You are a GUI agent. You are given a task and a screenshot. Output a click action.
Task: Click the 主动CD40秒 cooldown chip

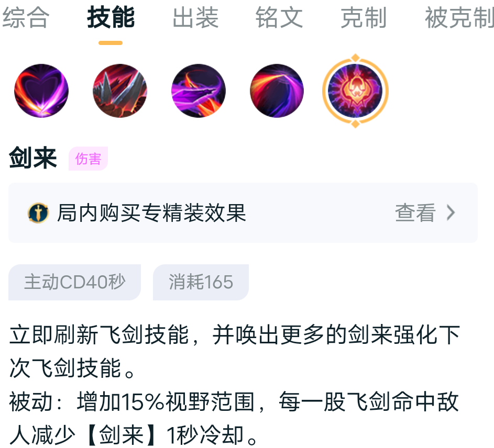point(75,282)
